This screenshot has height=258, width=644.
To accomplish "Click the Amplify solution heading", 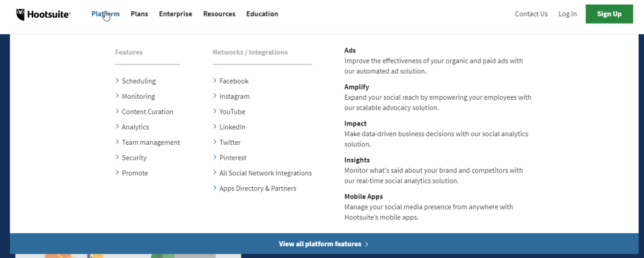I will (356, 87).
